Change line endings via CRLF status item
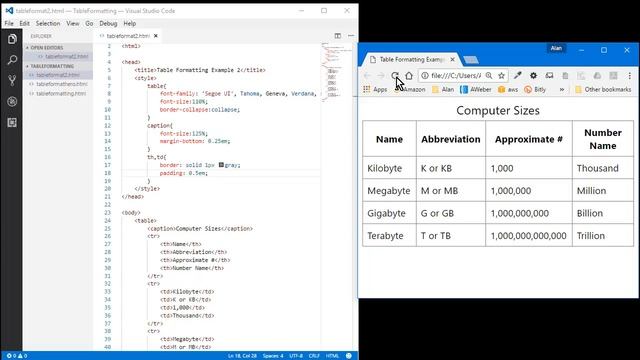The height and width of the screenshot is (360, 640). tap(314, 356)
